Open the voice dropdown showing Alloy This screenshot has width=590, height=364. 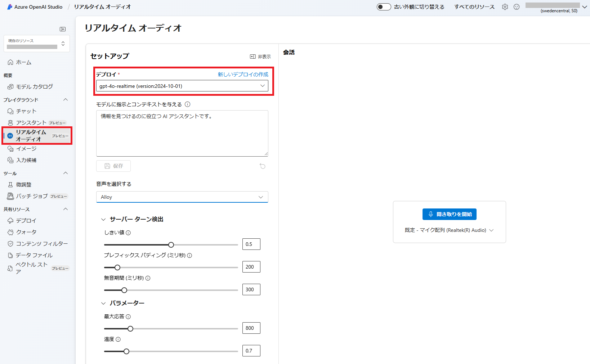point(182,197)
